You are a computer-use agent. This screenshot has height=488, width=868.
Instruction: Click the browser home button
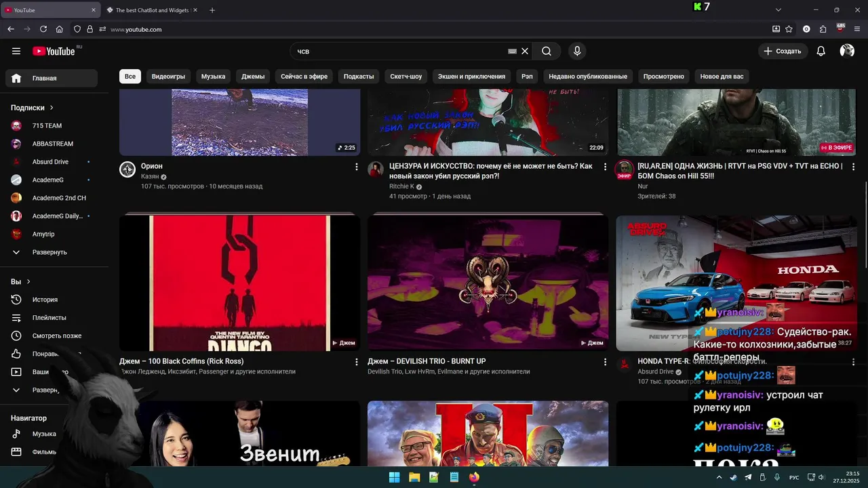click(60, 29)
